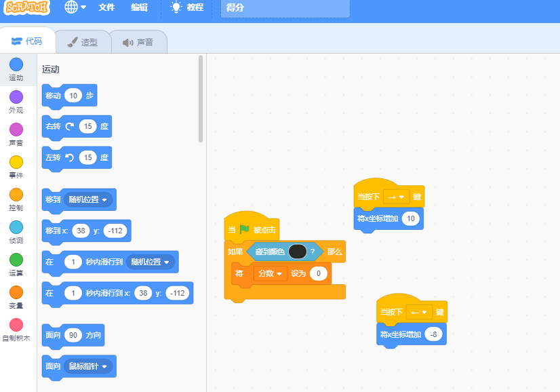The height and width of the screenshot is (392, 560).
Task: Click the 运动 palette heading
Action: 51,69
